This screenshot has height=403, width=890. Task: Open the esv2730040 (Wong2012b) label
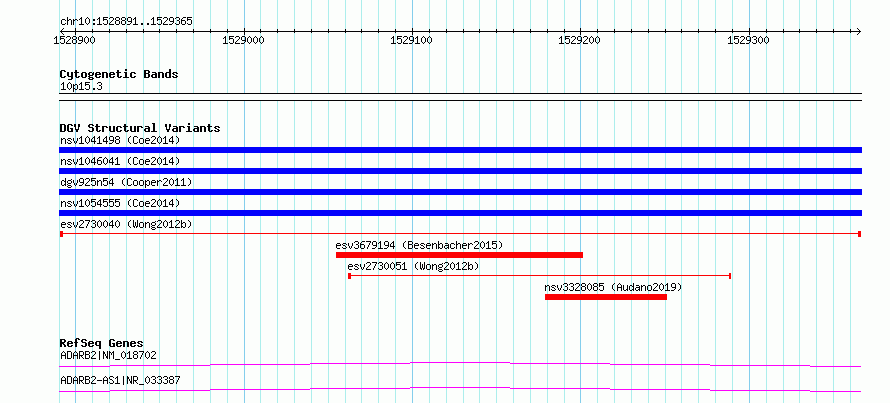click(126, 224)
